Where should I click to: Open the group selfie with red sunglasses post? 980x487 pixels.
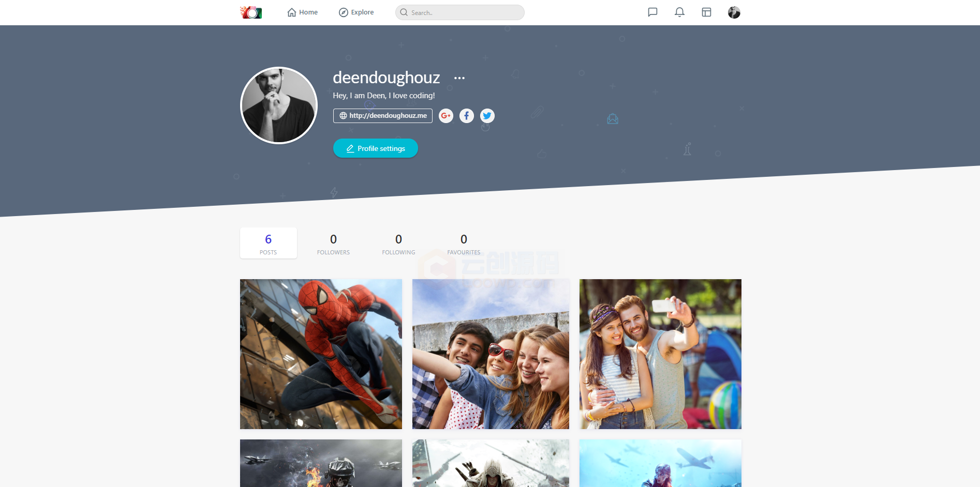tap(491, 354)
